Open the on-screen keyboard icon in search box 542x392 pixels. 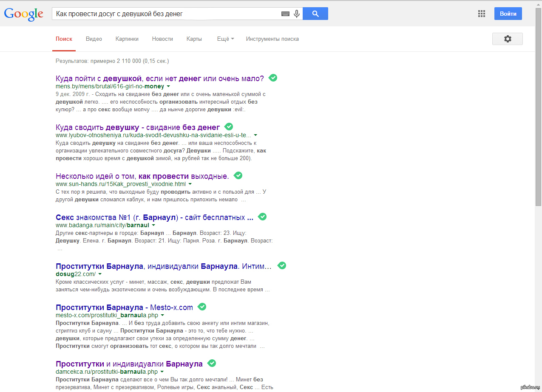click(285, 14)
